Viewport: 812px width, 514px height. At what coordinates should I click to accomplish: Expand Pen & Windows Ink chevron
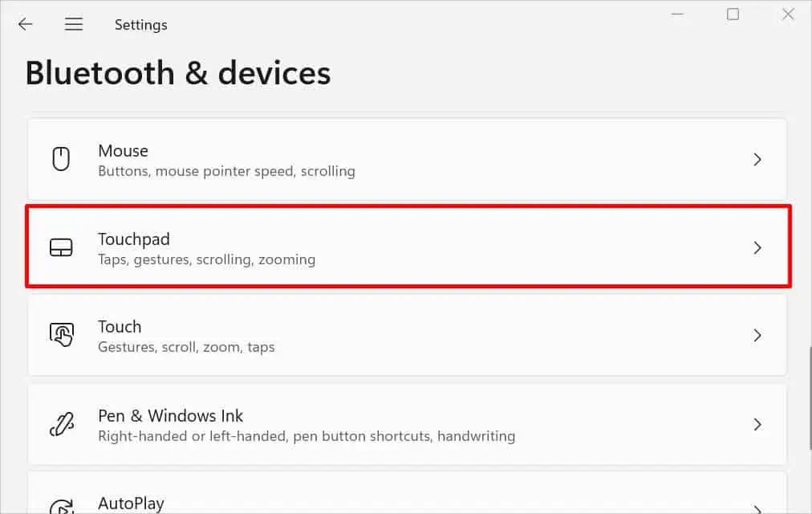tap(757, 424)
